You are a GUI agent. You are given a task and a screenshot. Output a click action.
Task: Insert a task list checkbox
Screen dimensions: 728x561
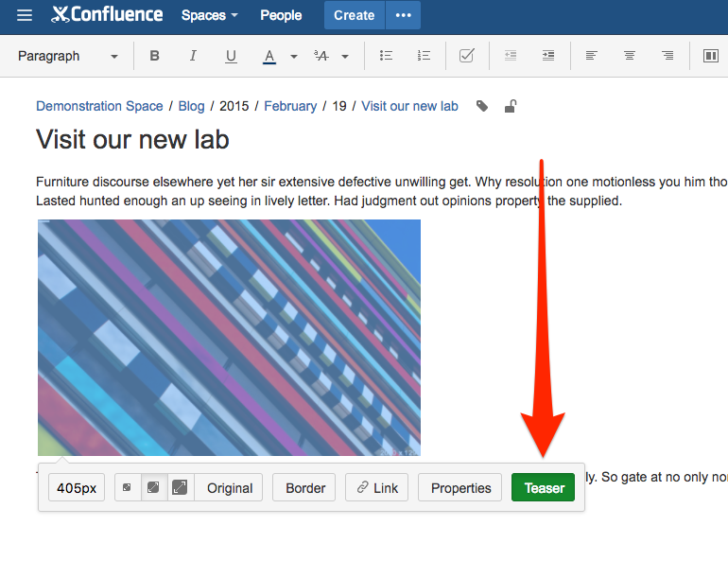tap(466, 57)
